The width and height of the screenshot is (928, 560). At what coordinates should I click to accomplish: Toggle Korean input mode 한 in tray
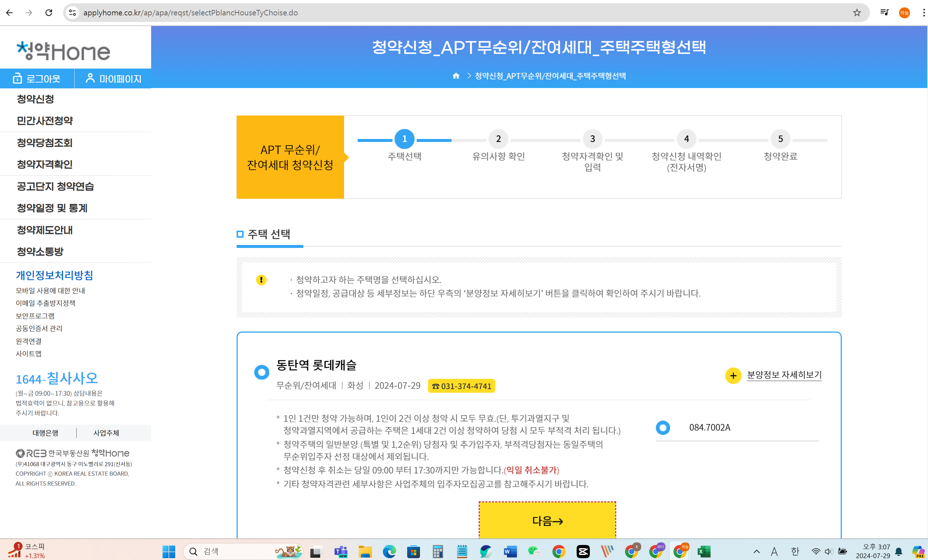pos(795,552)
